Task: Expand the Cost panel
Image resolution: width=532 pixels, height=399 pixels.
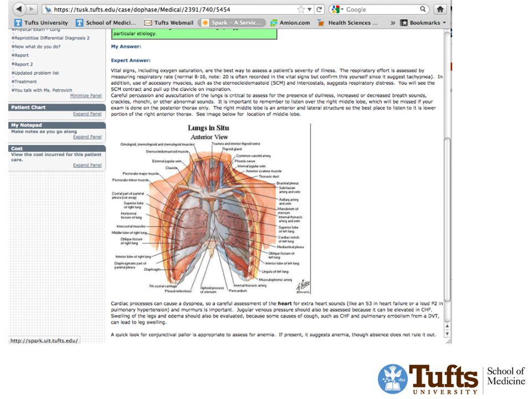Action: [x=87, y=165]
